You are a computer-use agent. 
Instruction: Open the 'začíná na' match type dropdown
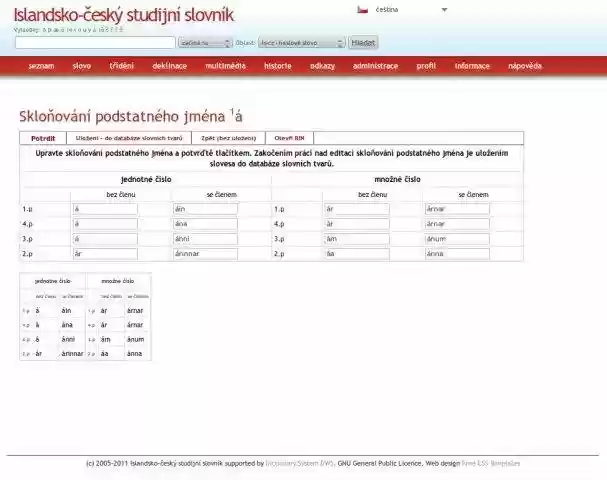(205, 43)
